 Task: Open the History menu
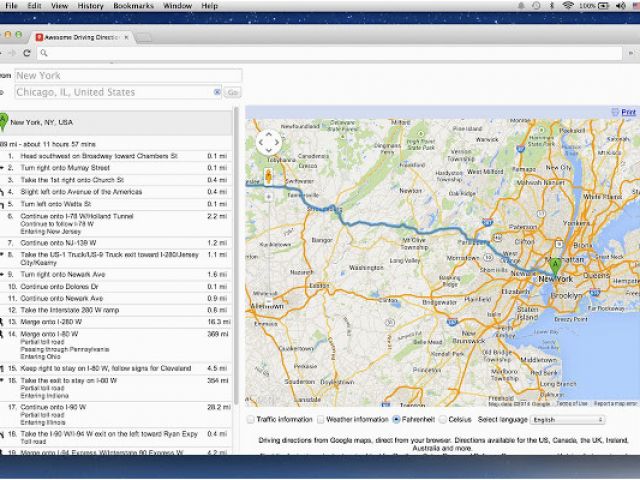pos(90,6)
